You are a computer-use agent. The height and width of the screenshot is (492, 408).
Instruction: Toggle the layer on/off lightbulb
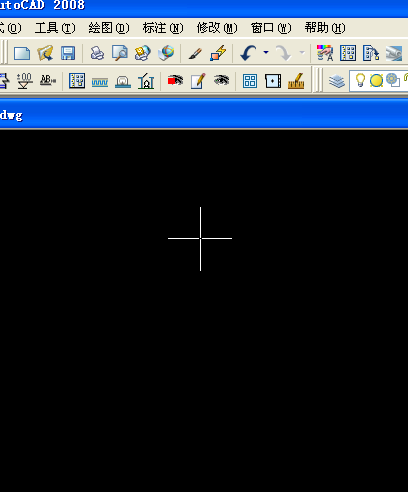[x=360, y=80]
